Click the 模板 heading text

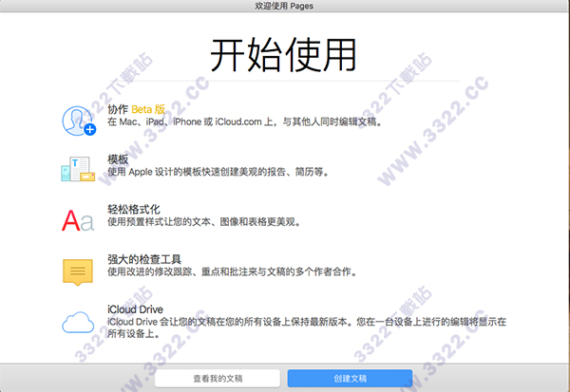click(x=118, y=159)
